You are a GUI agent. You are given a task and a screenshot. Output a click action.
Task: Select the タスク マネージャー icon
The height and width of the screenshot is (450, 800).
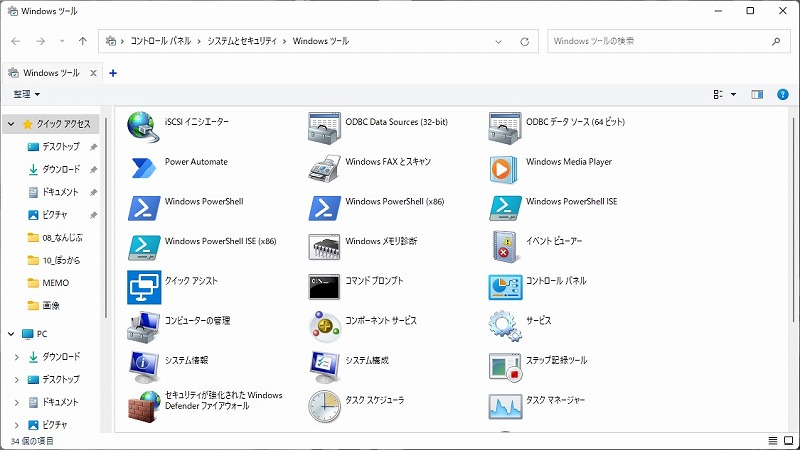(x=505, y=407)
